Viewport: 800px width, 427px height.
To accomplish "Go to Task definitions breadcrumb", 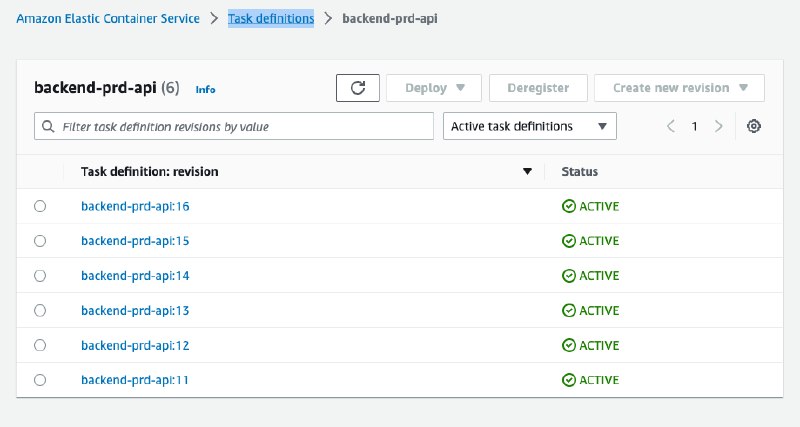I will point(271,19).
